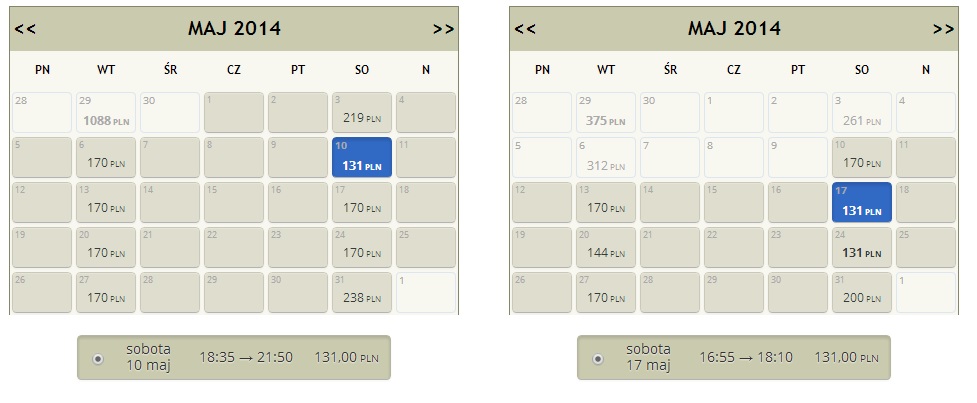Pick May 24 at 131 PLN in right calendar
The height and width of the screenshot is (403, 977).
point(862,247)
